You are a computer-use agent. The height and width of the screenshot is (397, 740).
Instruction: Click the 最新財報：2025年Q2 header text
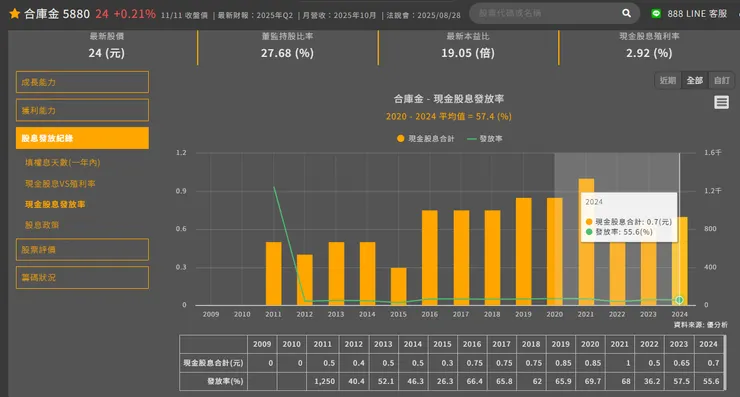point(255,15)
